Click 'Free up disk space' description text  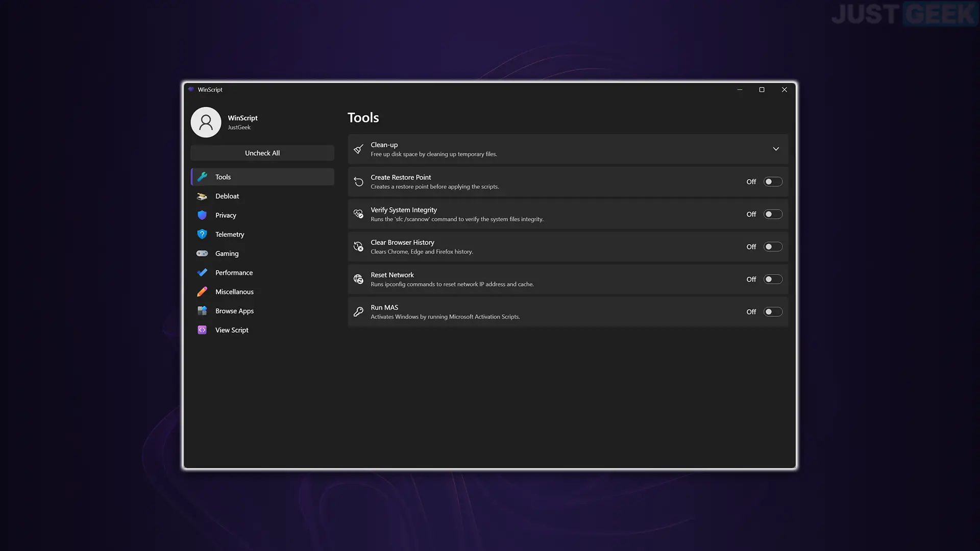(x=434, y=154)
